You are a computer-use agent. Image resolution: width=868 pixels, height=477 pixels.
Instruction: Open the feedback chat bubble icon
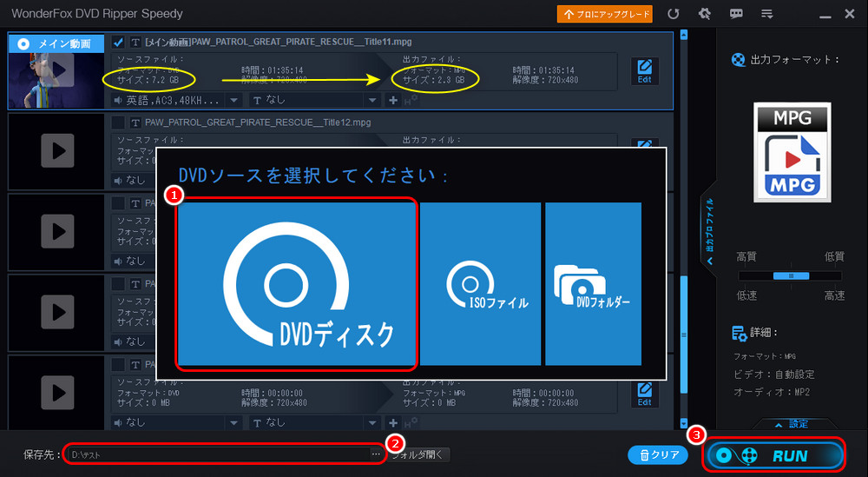point(736,14)
